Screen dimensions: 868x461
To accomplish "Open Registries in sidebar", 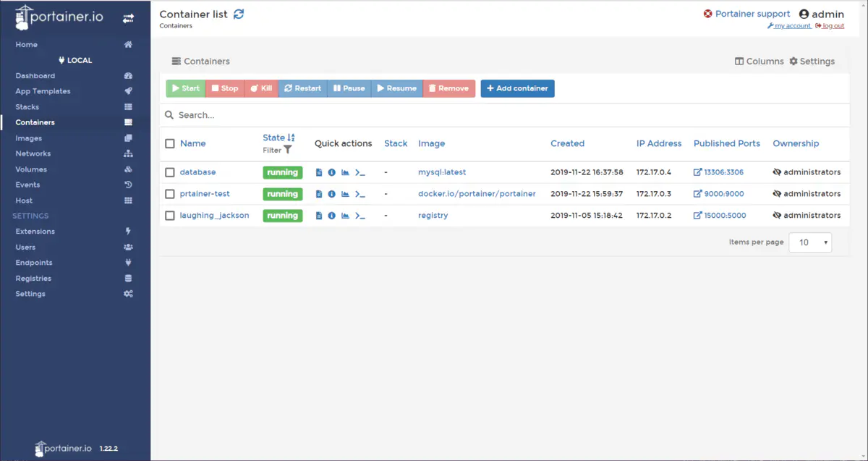I will (x=75, y=278).
